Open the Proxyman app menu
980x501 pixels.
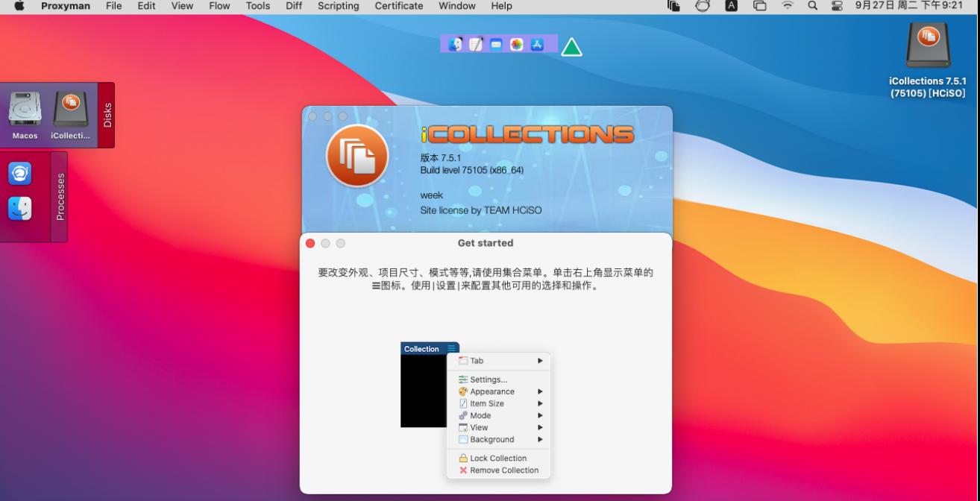pos(65,6)
